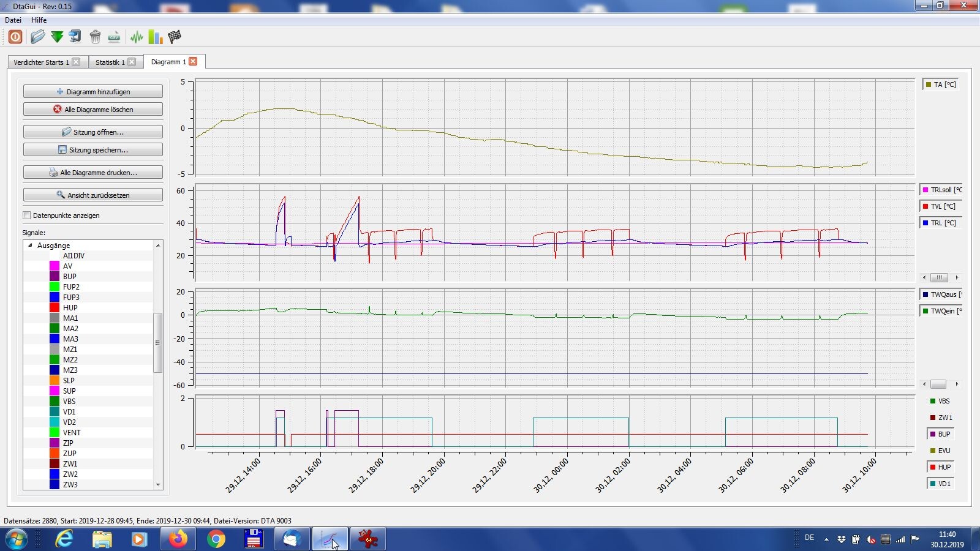Viewport: 980px width, 551px height.
Task: Click the green download arrow icon
Action: [x=57, y=37]
